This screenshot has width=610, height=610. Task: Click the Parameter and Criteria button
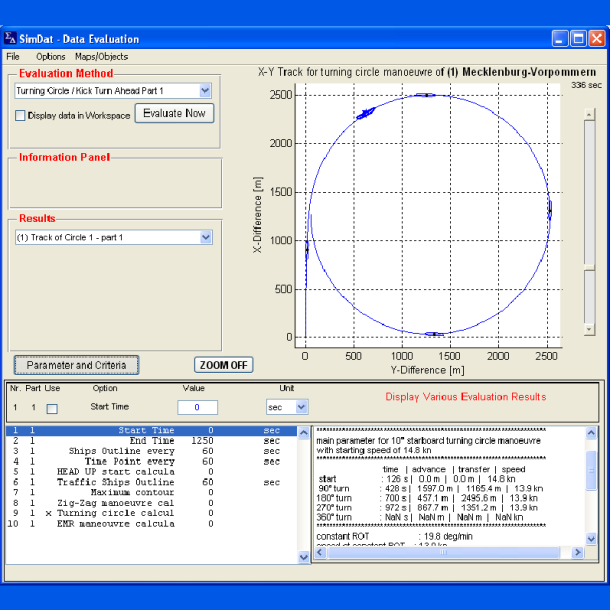[x=76, y=365]
